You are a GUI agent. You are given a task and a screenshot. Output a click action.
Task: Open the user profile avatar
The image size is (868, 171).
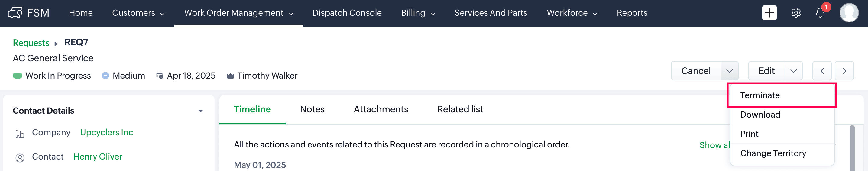pos(849,13)
